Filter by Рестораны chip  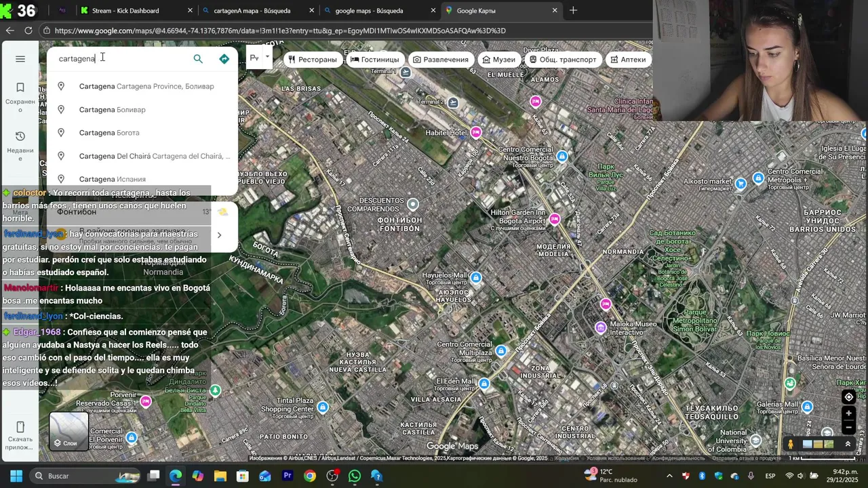click(x=312, y=60)
